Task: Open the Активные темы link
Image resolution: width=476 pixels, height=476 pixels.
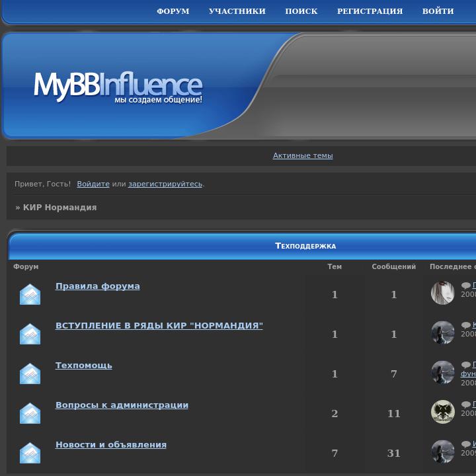Action: (x=303, y=155)
